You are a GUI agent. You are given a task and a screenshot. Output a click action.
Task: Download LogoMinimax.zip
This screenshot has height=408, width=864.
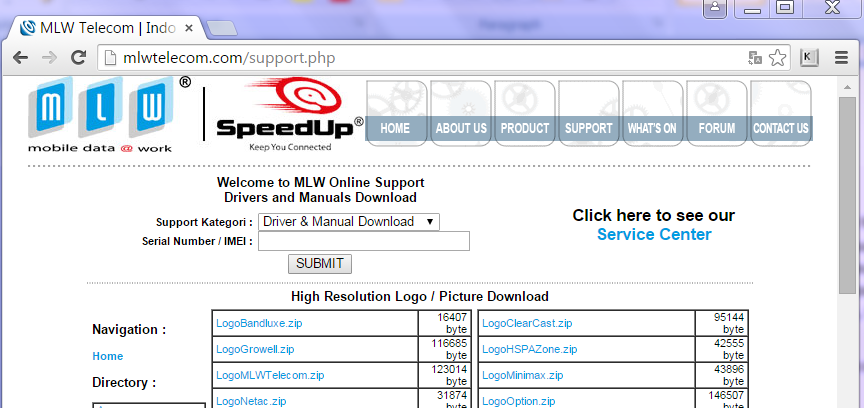[522, 375]
